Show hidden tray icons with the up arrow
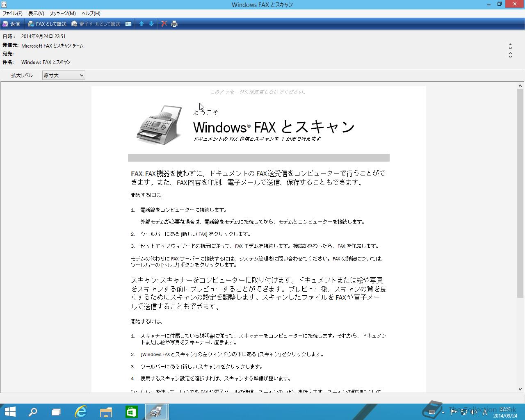 click(443, 412)
